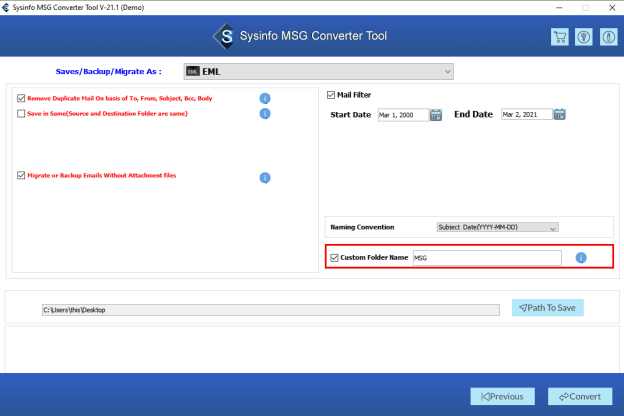Uncheck the Mail Filter checkbox
The height and width of the screenshot is (416, 624).
(x=331, y=95)
